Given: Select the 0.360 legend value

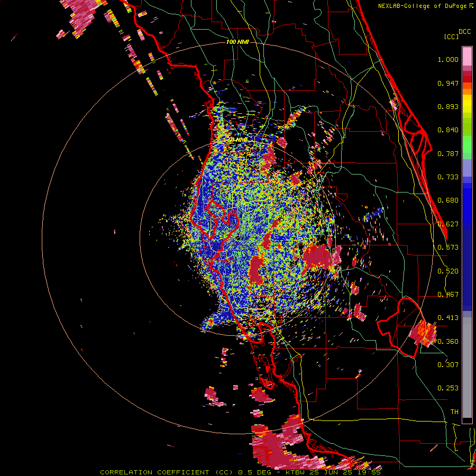Looking at the screenshot, I should coord(448,342).
